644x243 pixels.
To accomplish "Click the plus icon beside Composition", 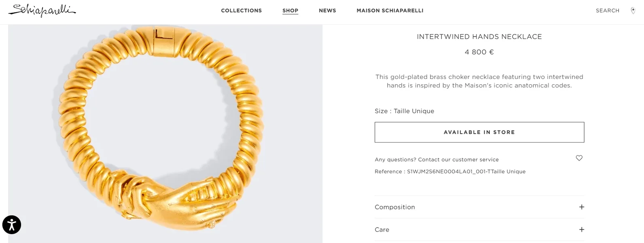I will [582, 207].
